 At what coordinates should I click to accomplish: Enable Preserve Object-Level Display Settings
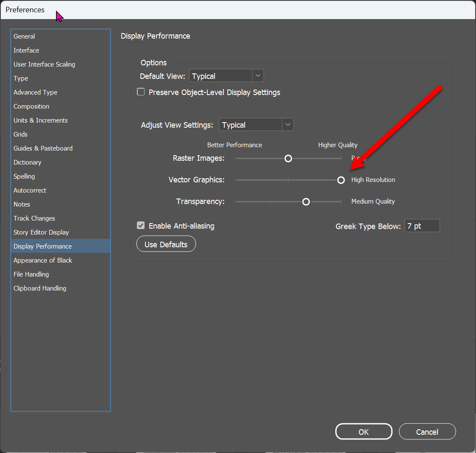tap(140, 92)
